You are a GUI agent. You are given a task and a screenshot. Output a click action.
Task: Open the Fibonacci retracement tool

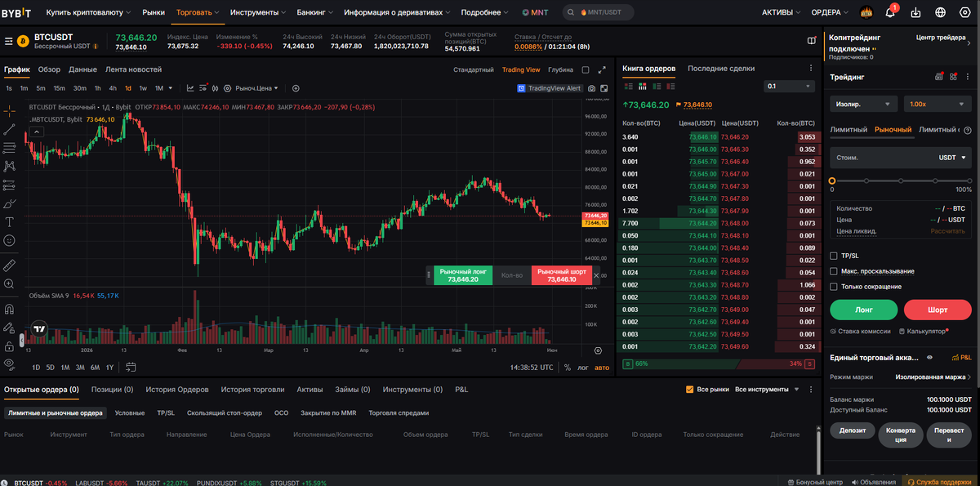[x=9, y=148]
